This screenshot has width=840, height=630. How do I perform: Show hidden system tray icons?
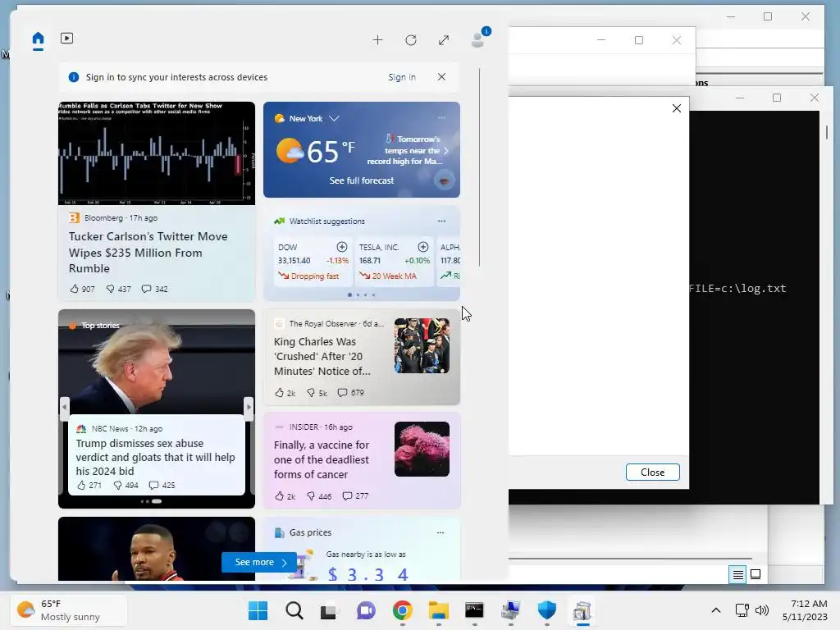tap(715, 610)
